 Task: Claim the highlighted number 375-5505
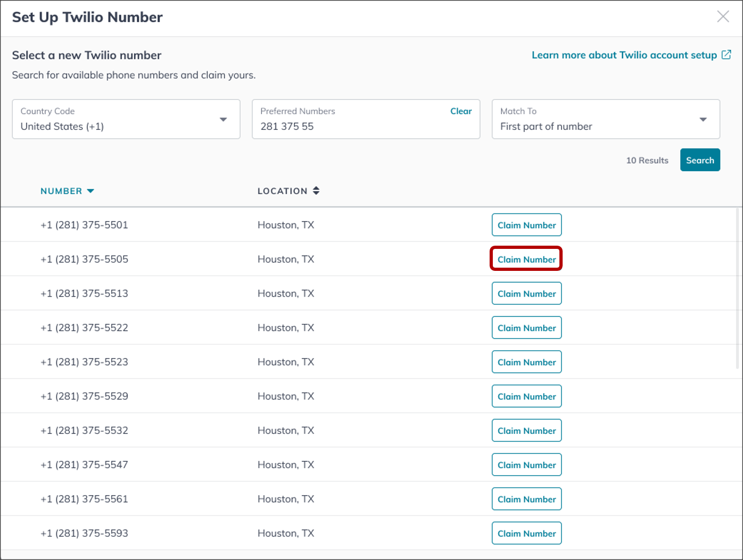[x=526, y=260]
